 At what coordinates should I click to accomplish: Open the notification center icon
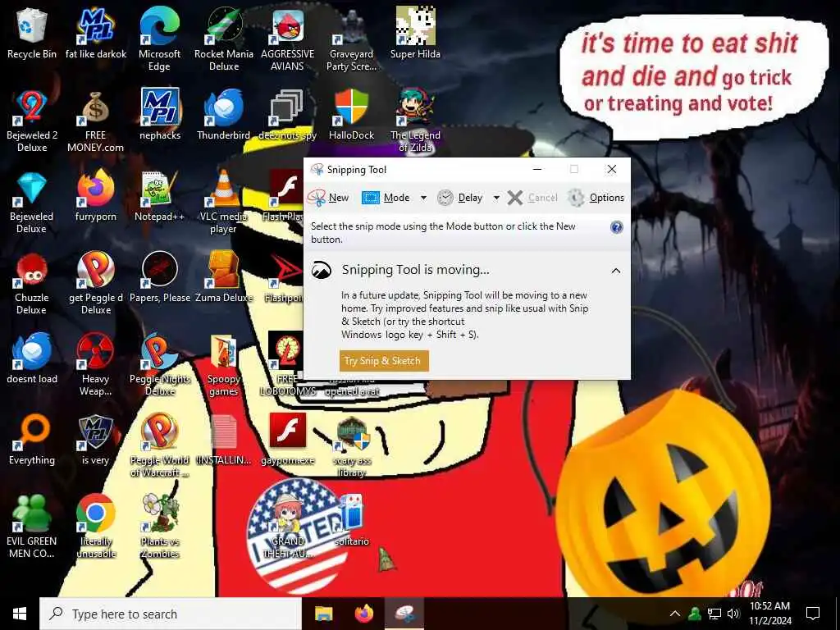coord(813,614)
